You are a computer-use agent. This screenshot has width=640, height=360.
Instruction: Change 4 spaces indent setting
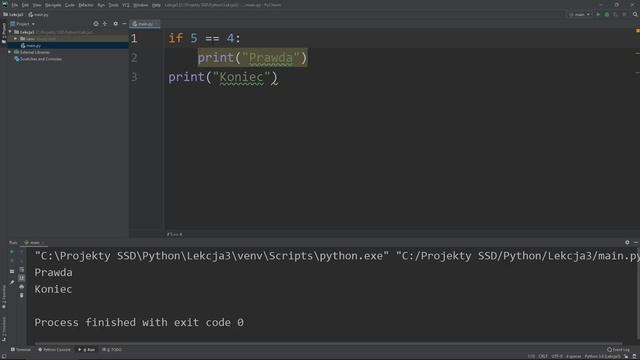(x=573, y=356)
